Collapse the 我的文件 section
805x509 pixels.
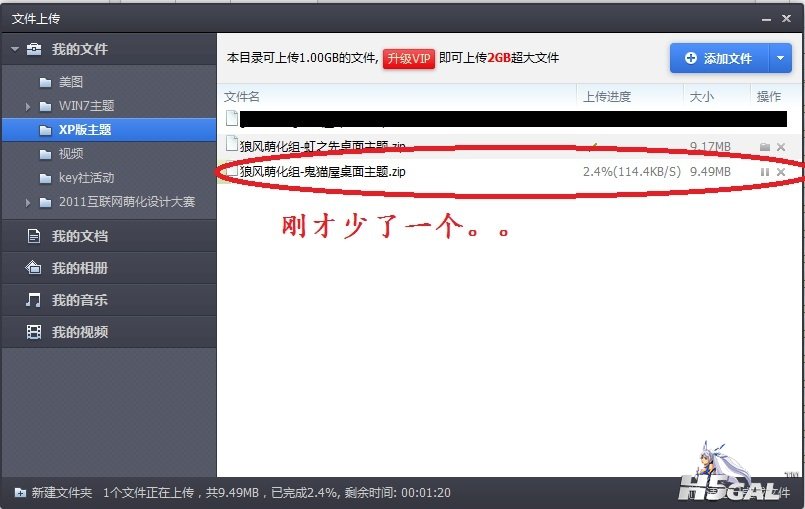(14, 49)
